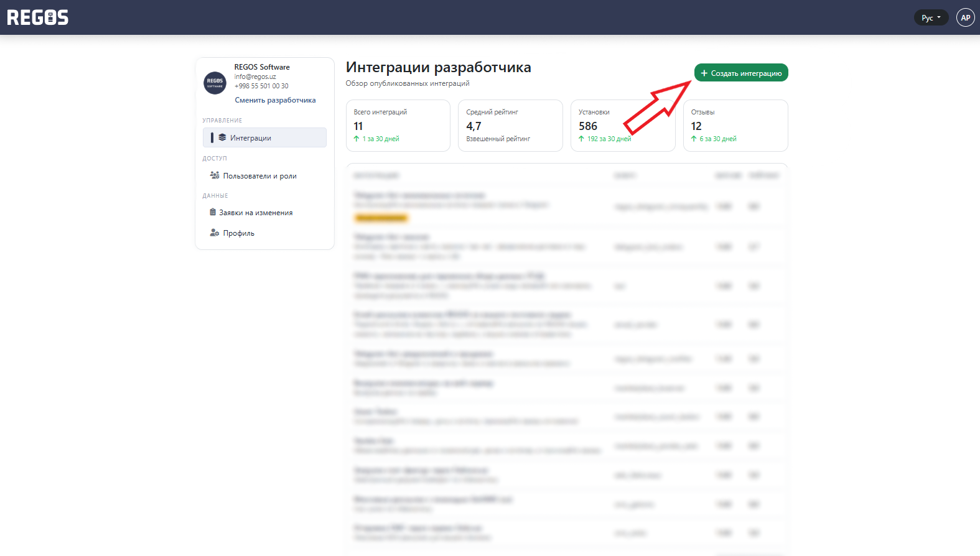Image resolution: width=980 pixels, height=556 pixels.
Task: Click the green arrow by 6 за 30 дней
Action: (694, 139)
